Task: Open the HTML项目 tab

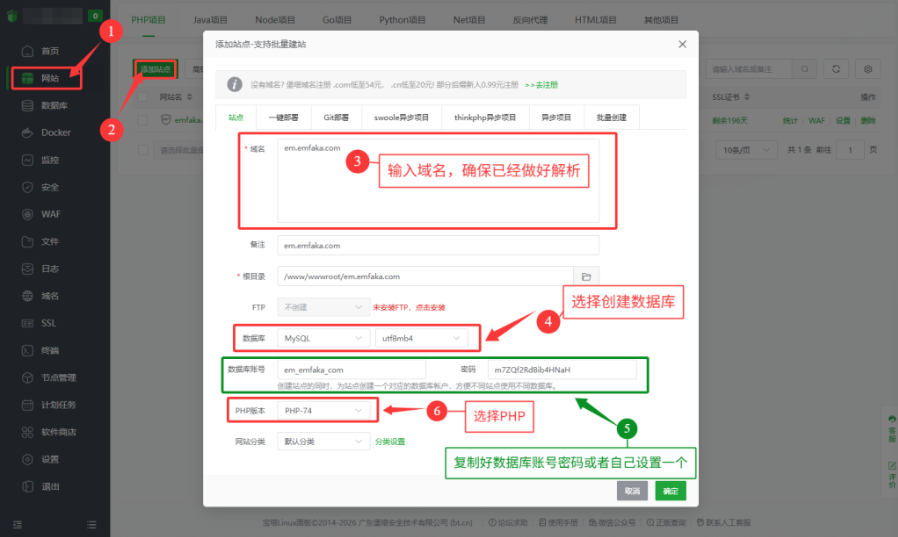Action: coord(596,20)
